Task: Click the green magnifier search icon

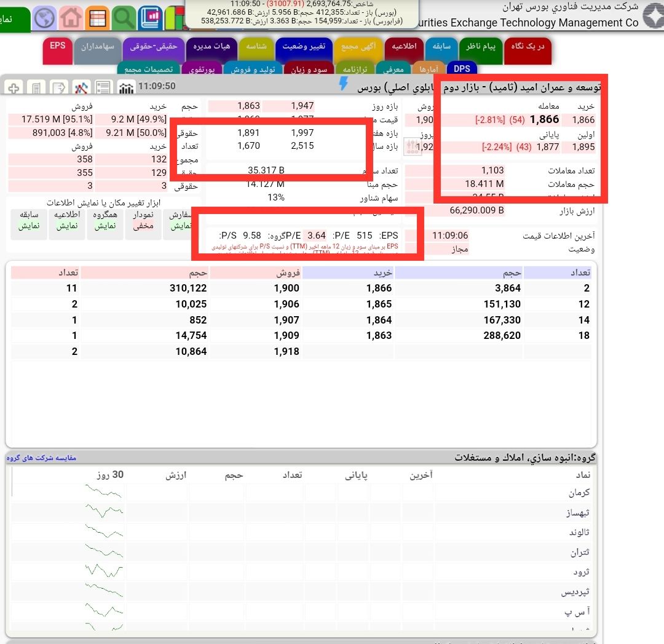Action: 123,18
